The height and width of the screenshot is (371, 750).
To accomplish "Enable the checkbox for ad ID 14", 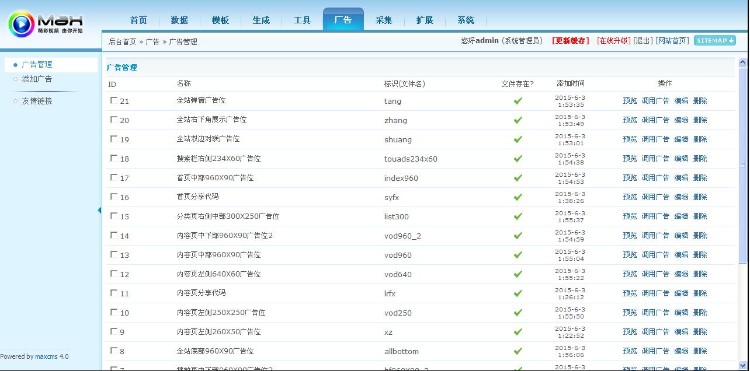I will [x=113, y=235].
